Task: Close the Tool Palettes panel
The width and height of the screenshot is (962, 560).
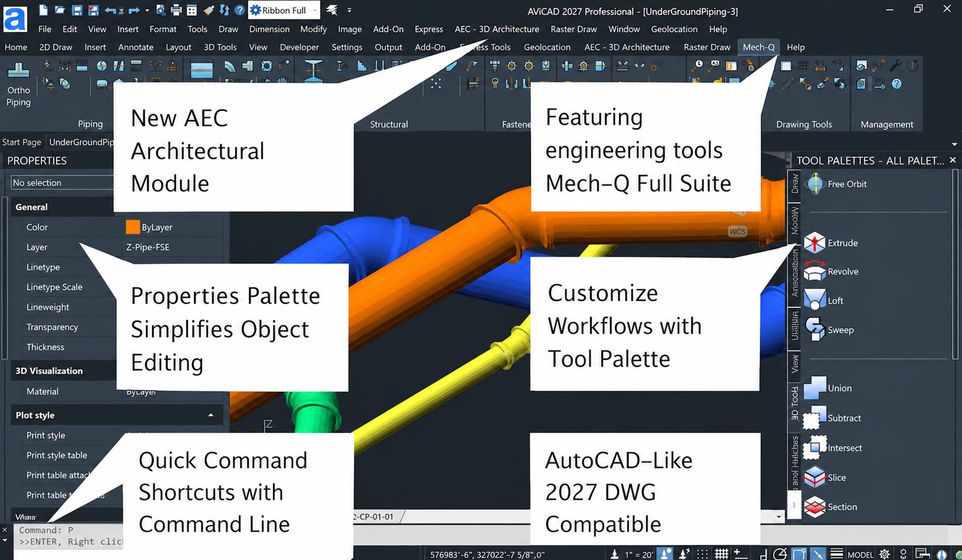Action: [953, 160]
